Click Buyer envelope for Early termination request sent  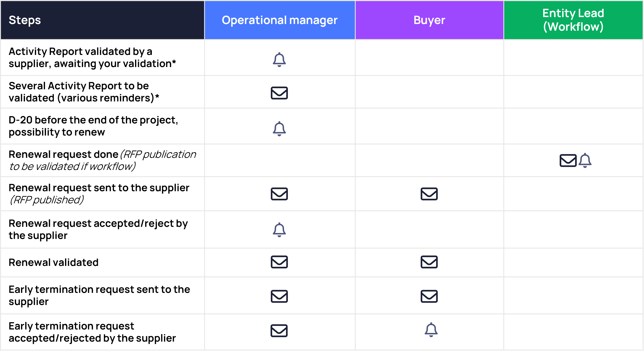click(x=429, y=297)
